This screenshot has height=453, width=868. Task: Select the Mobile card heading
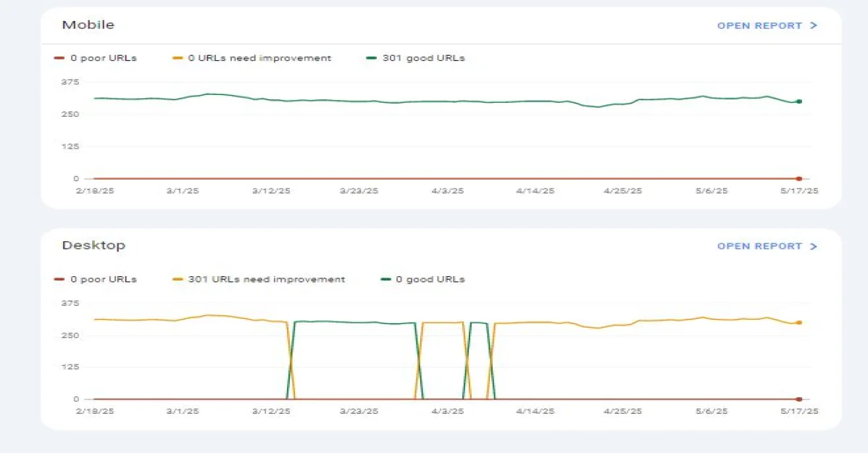[x=88, y=25]
